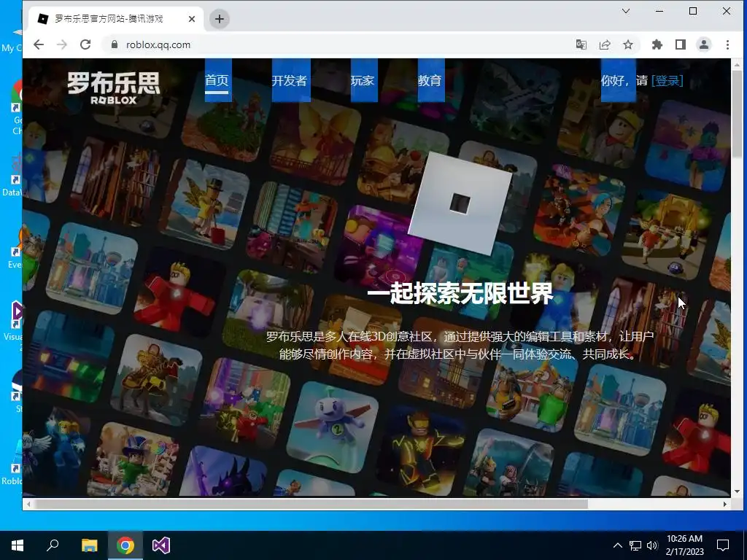This screenshot has width=747, height=560.
Task: Open File Explorer from the taskbar
Action: point(89,545)
